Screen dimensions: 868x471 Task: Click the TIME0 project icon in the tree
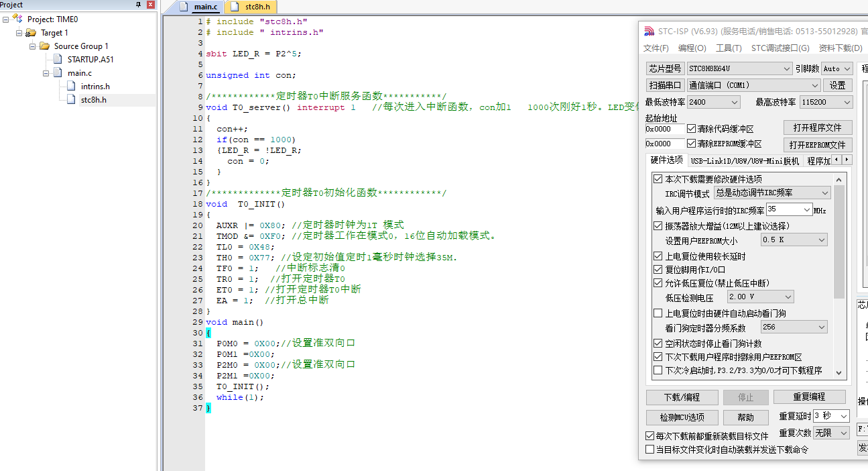tap(17, 19)
